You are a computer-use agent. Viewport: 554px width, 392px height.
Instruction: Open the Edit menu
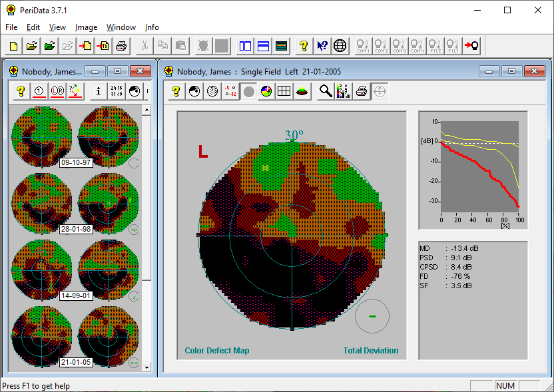click(x=33, y=27)
